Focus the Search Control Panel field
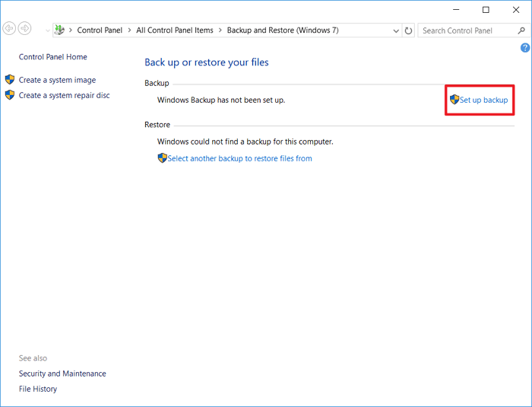The width and height of the screenshot is (532, 407). point(473,30)
